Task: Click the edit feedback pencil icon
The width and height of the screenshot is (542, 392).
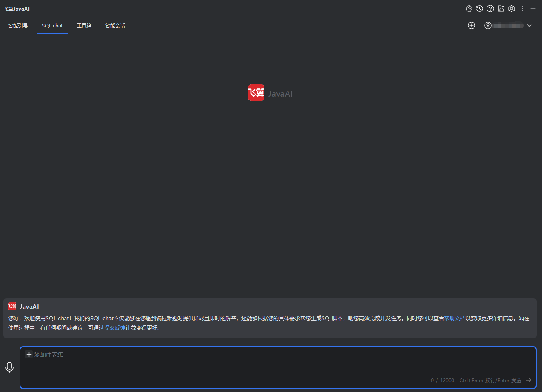Action: (501, 9)
